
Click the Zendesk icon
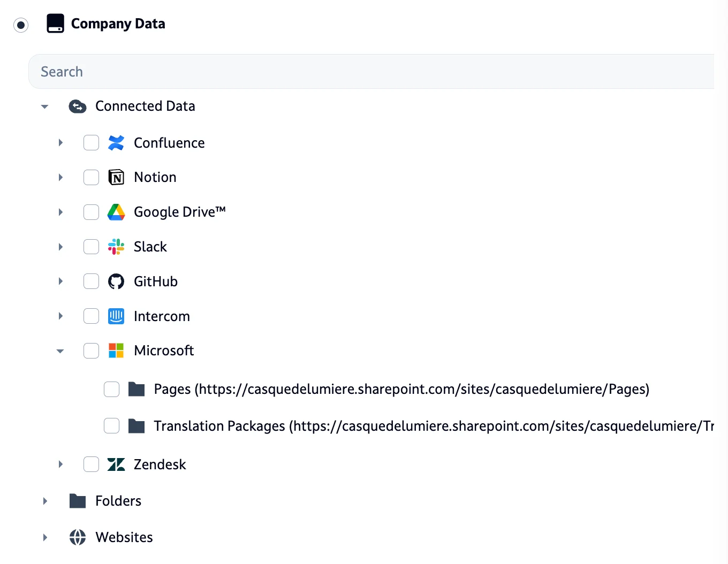click(116, 464)
